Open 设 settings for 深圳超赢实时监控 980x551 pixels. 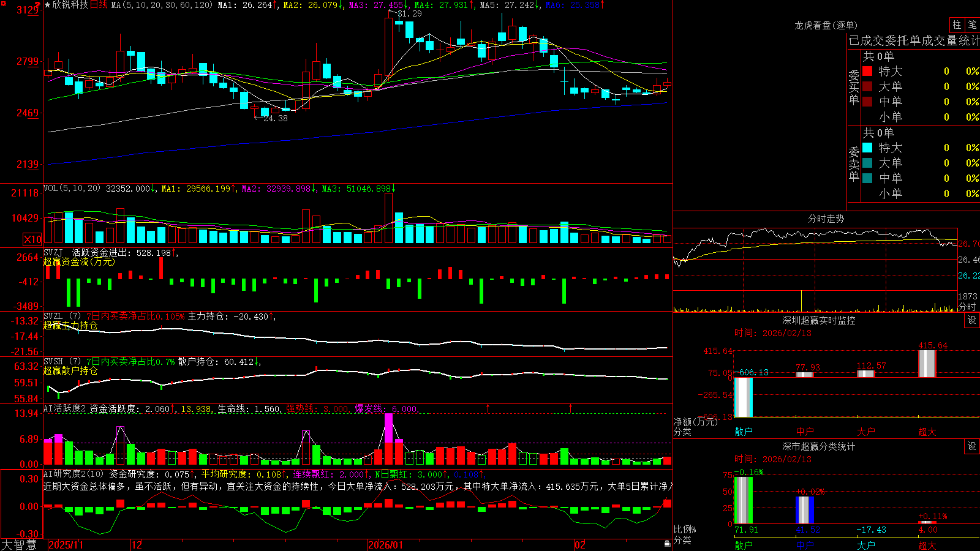[x=972, y=320]
